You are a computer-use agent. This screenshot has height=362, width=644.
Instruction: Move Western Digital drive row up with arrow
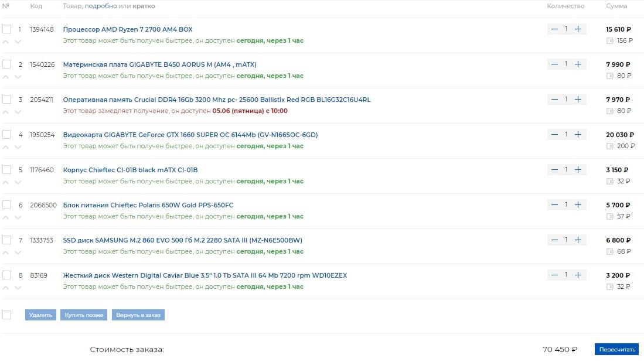pyautogui.click(x=6, y=287)
